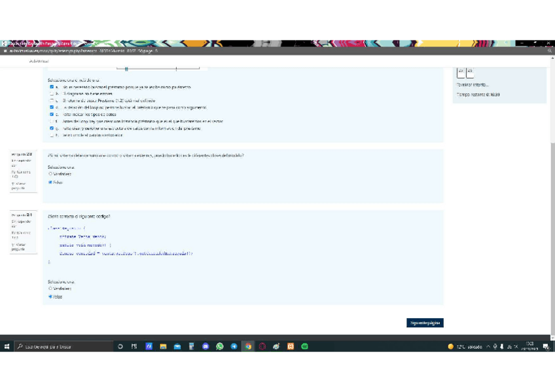Viewport: 555px width, 392px height.
Task: Click the weather widget showing 12°C
Action: coord(465,347)
